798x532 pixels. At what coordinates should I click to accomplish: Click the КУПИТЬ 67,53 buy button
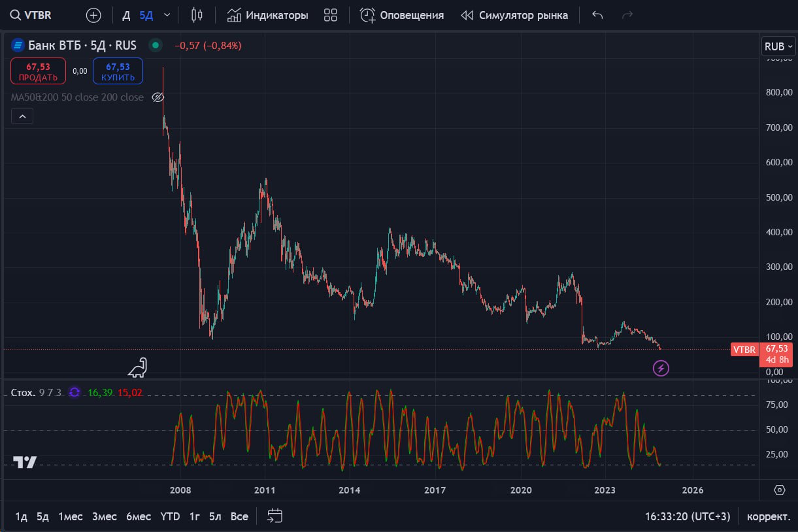118,71
